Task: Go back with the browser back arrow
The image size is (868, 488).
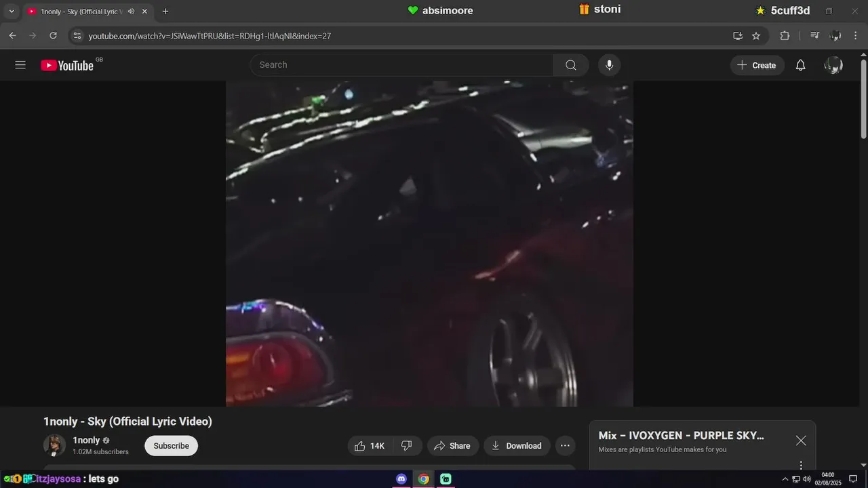Action: click(12, 35)
